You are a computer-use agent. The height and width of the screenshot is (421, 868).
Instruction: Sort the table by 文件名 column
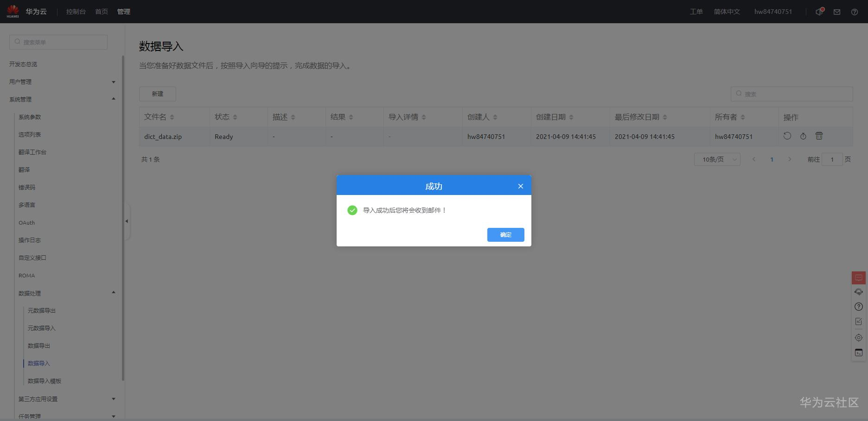pos(172,117)
